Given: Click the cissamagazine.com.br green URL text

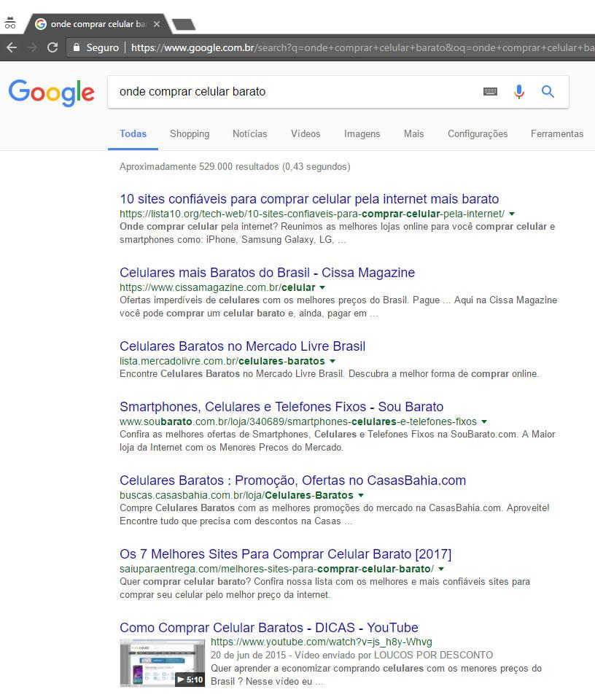Looking at the screenshot, I should pyautogui.click(x=217, y=287).
